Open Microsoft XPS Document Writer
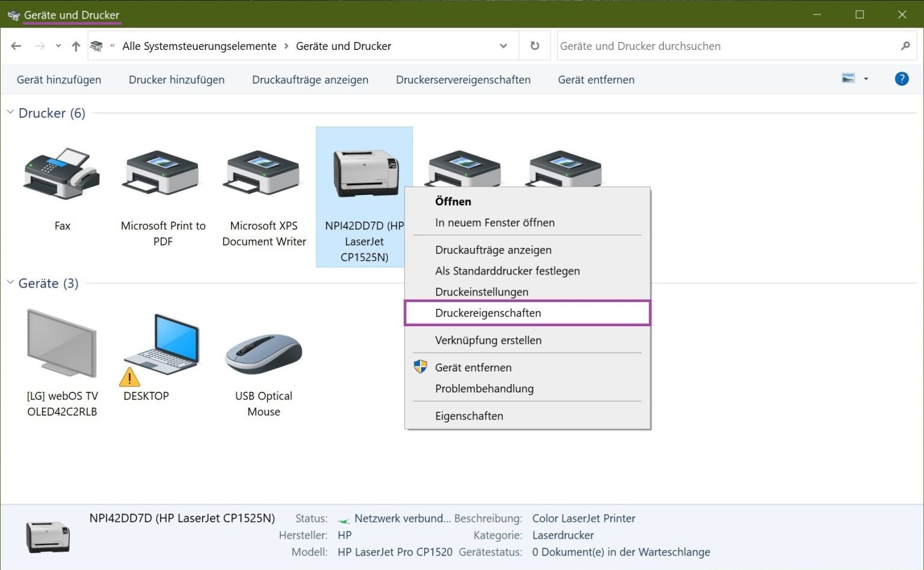This screenshot has height=570, width=924. pos(263,175)
